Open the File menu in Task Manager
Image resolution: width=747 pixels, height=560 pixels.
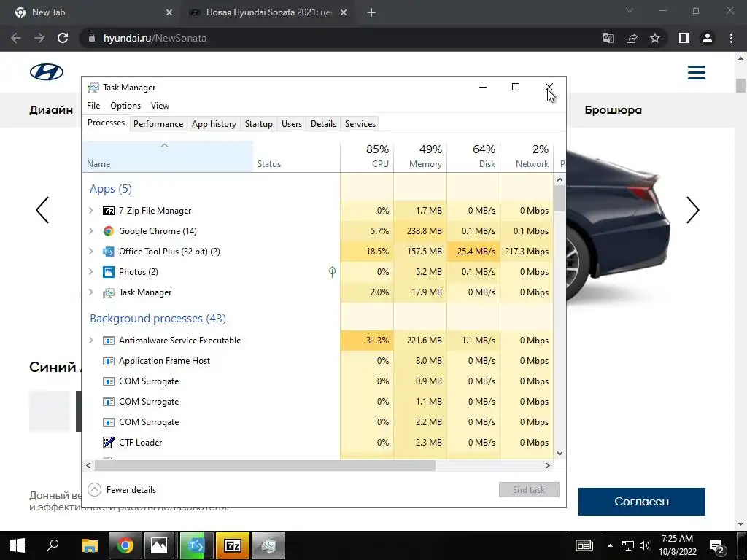tap(93, 106)
